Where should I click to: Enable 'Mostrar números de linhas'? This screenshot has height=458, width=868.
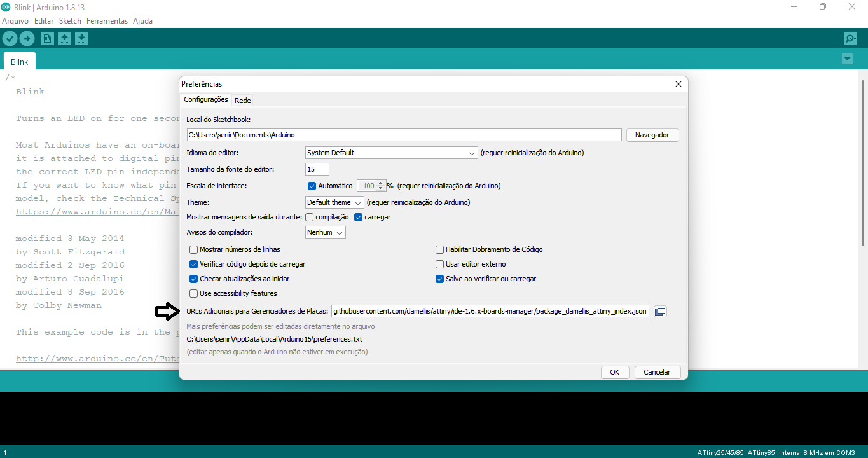(x=193, y=249)
